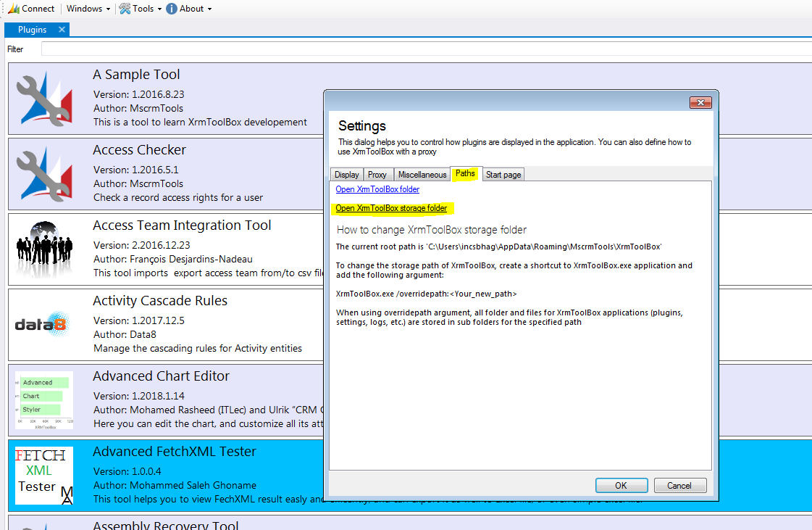Viewport: 812px width, 530px height.
Task: Click the A Sample Tool plugin icon
Action: (44, 99)
